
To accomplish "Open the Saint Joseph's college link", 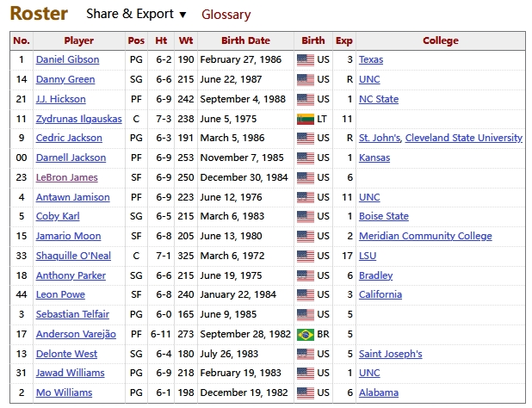I will [x=390, y=354].
